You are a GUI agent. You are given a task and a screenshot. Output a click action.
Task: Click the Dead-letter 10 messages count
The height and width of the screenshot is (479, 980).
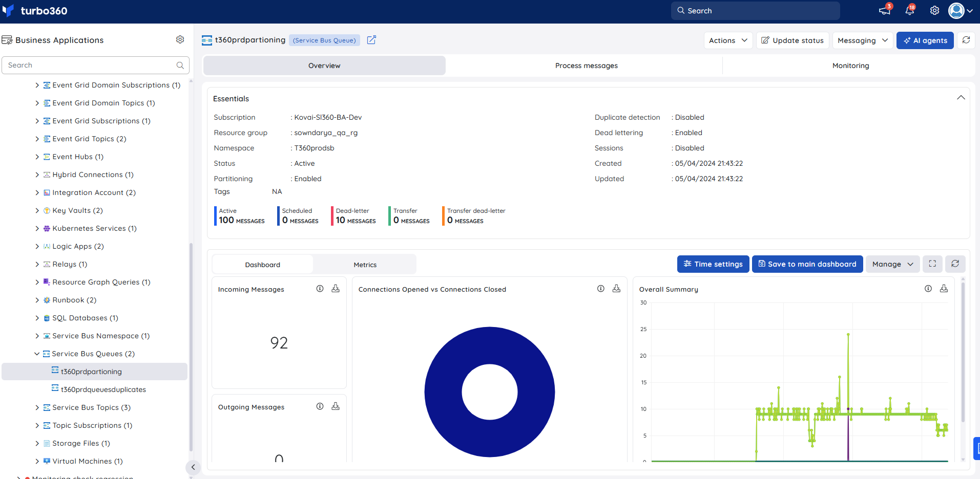coord(356,220)
